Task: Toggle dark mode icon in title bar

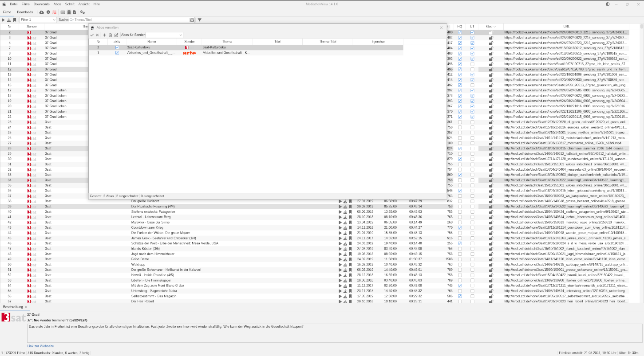Action: click(608, 4)
